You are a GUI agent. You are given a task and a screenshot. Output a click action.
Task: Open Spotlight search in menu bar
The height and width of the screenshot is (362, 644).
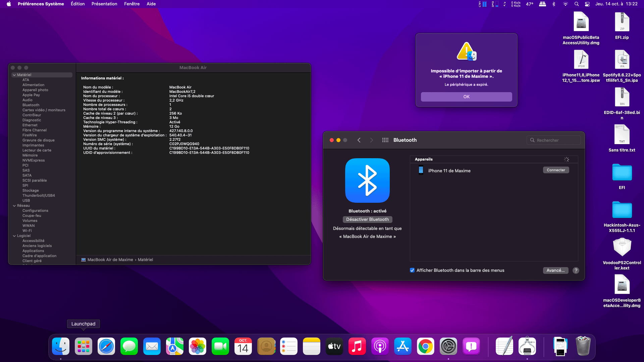coord(577,4)
